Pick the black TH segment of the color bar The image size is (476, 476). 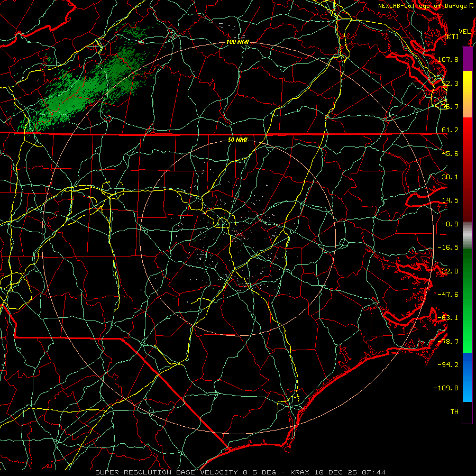[467, 412]
